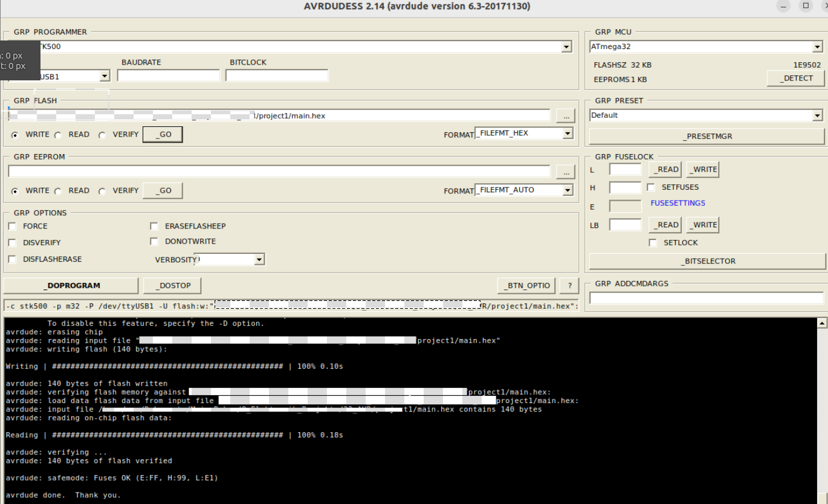828x504 pixels.
Task: Open the programmer selection dropdown
Action: coord(566,47)
